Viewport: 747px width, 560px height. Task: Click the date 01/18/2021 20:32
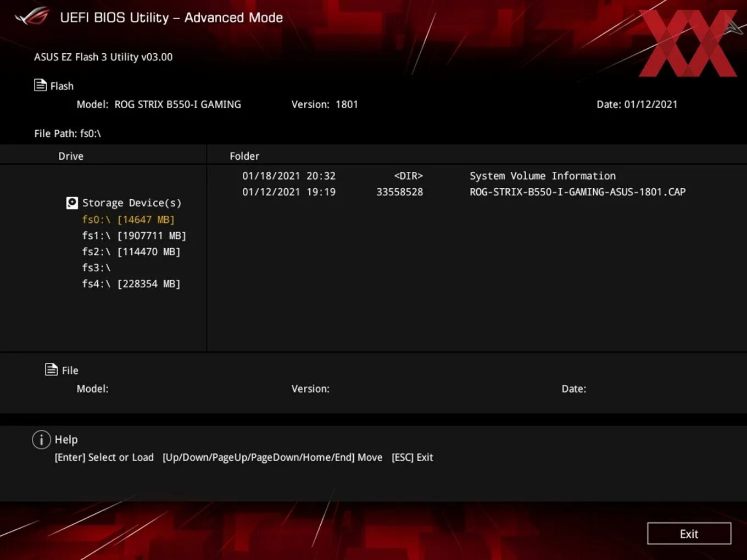tap(289, 176)
